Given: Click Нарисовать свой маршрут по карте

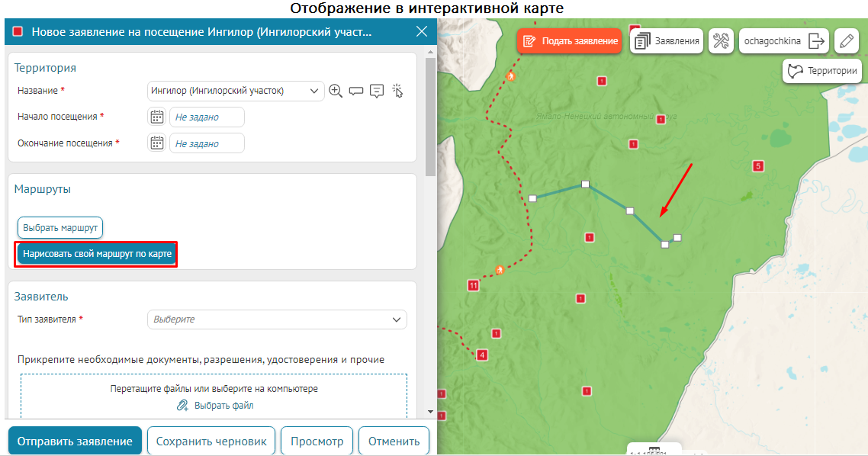Looking at the screenshot, I should pyautogui.click(x=97, y=253).
